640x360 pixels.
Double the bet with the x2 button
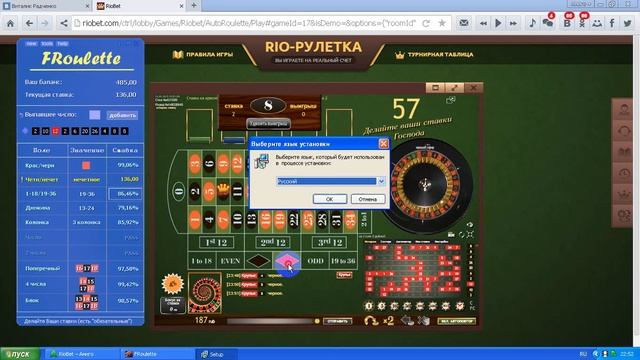389,321
